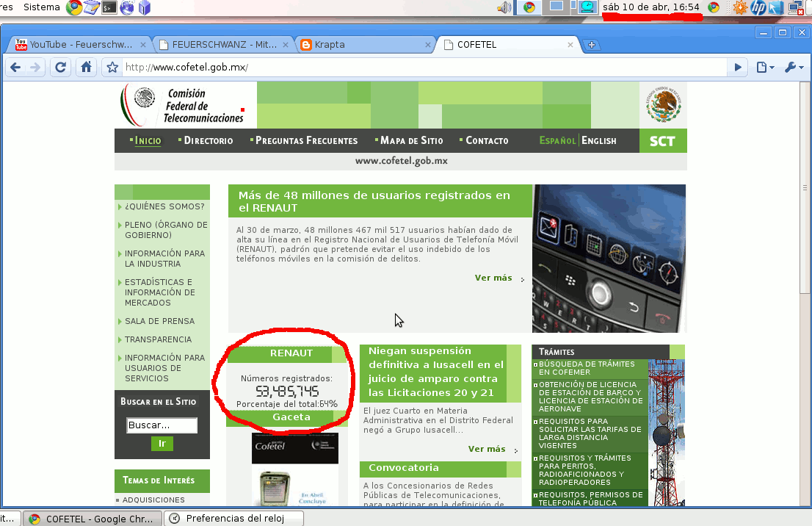Open the Gaceta Cofetel cover thumbnail
Image resolution: width=812 pixels, height=526 pixels.
point(294,469)
